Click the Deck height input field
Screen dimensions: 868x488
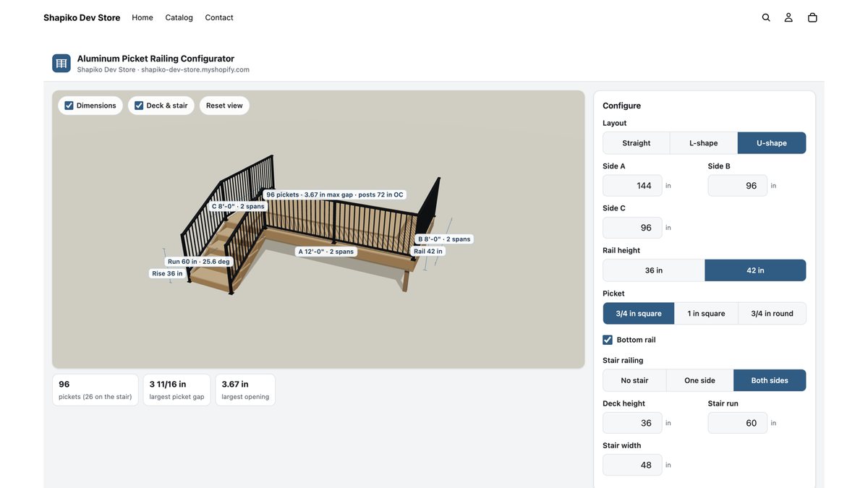click(632, 423)
